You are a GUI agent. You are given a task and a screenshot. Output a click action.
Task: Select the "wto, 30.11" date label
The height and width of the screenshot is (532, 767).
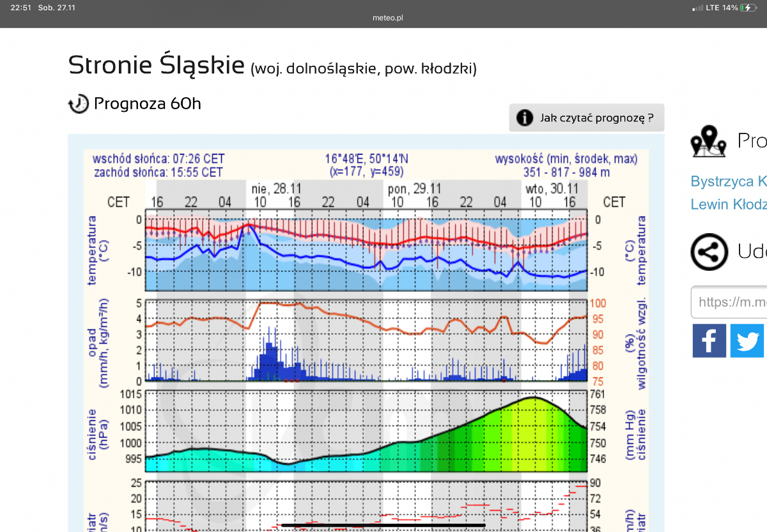click(551, 189)
